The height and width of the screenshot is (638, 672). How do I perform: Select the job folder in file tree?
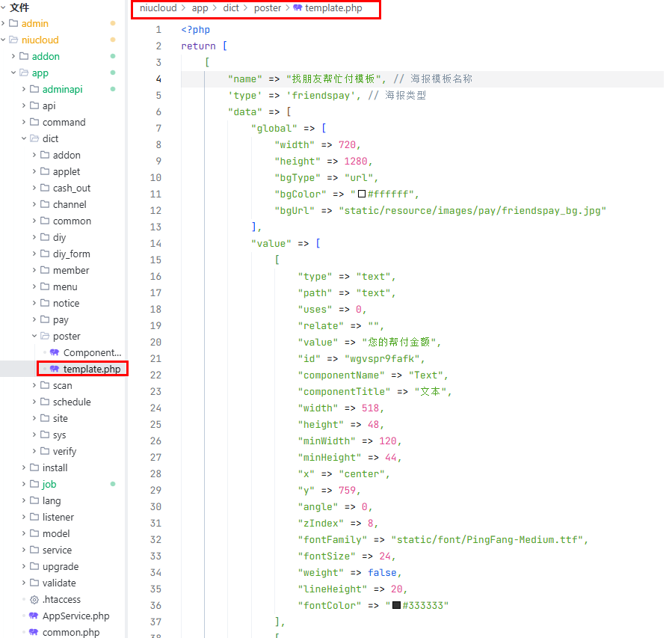point(49,484)
